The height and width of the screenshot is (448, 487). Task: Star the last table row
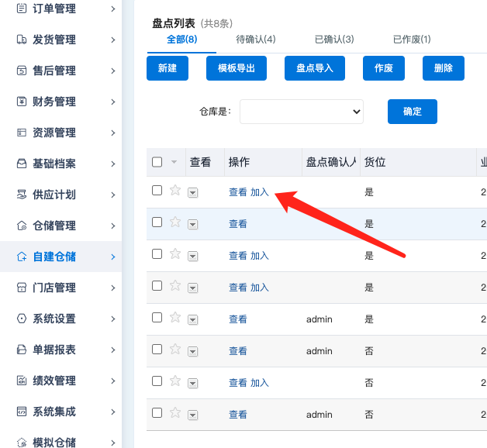[175, 412]
